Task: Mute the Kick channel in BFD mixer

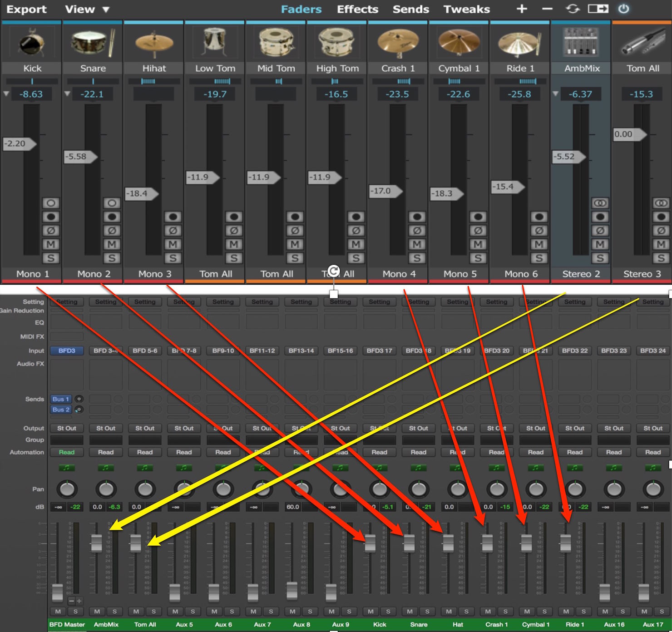Action: click(x=51, y=244)
